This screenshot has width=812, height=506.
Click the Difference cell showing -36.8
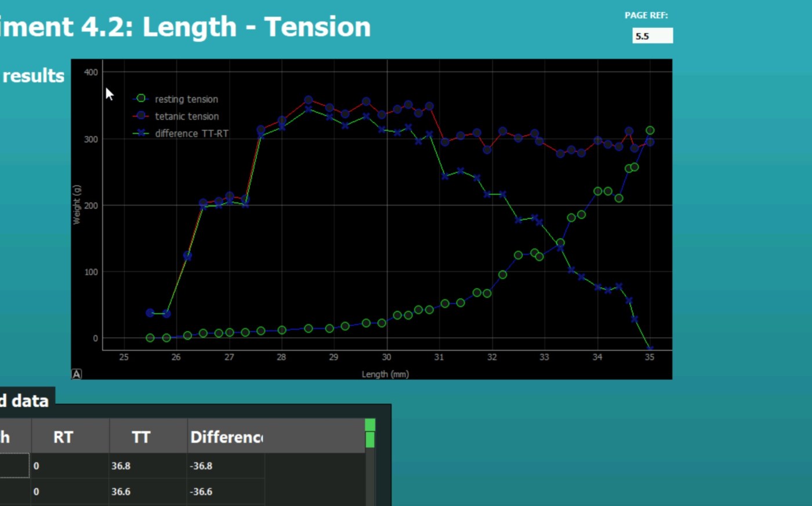pyautogui.click(x=225, y=466)
